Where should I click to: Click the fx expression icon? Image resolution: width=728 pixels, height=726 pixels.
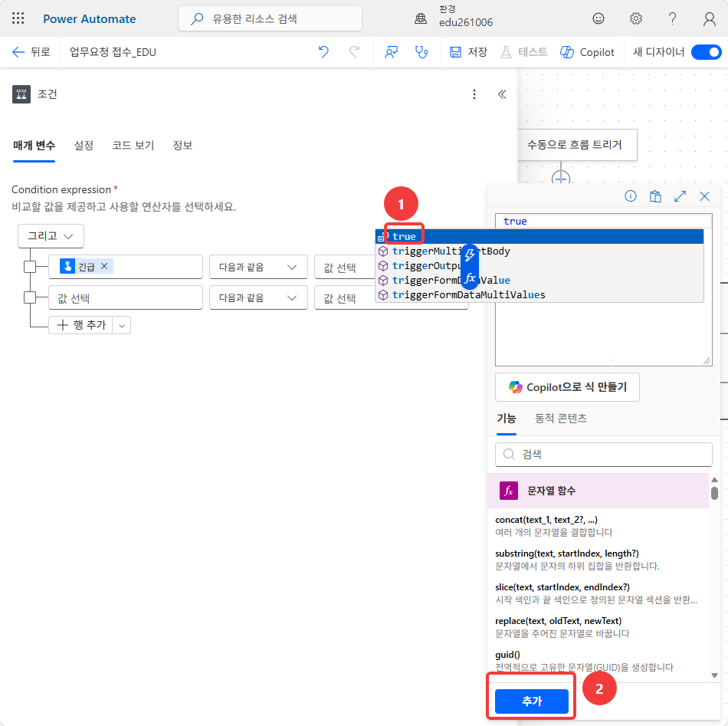pos(470,278)
